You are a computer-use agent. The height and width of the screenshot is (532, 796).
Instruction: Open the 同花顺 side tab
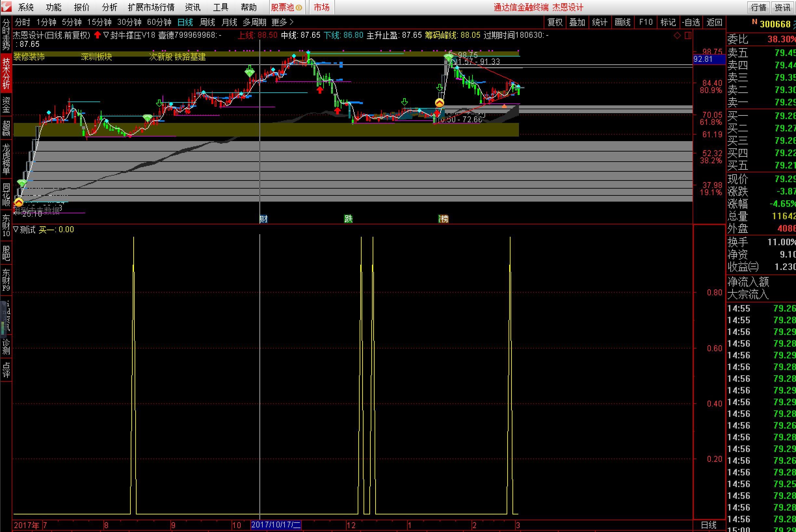[6, 195]
